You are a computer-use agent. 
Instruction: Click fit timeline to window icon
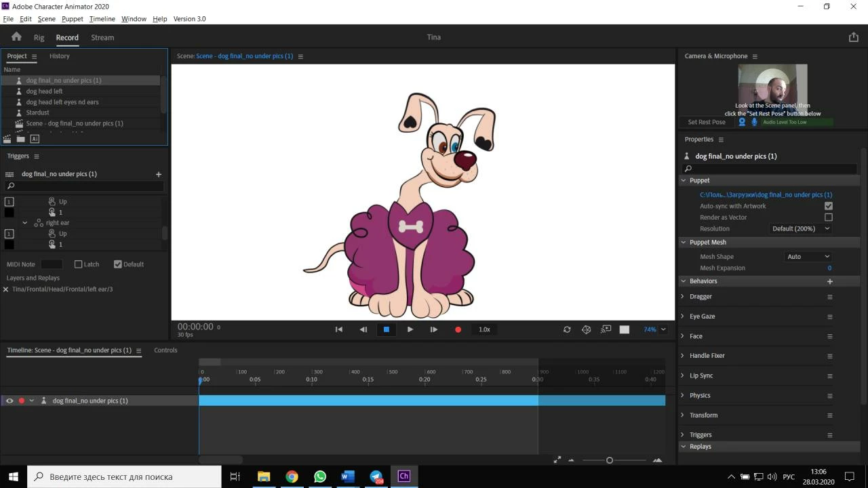557,460
